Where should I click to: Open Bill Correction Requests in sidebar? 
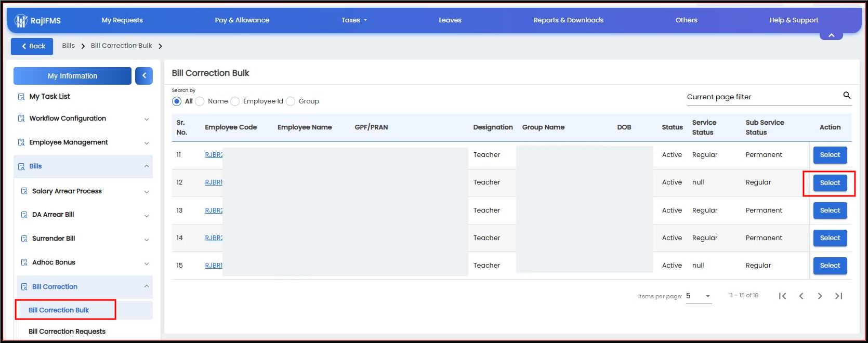point(67,332)
